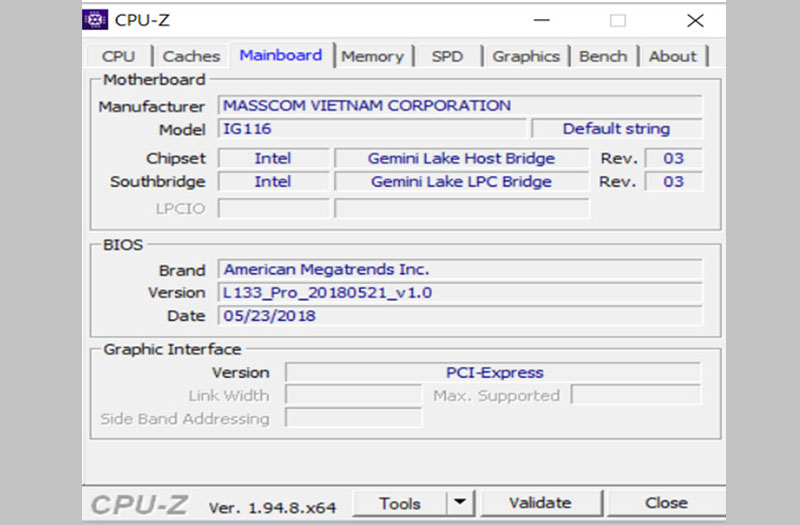The height and width of the screenshot is (525, 800).
Task: Click the Manufacturer label
Action: tap(152, 107)
